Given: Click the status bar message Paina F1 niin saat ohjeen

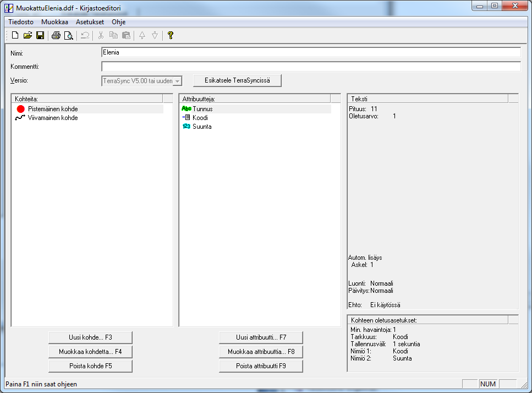Looking at the screenshot, I should 41,384.
